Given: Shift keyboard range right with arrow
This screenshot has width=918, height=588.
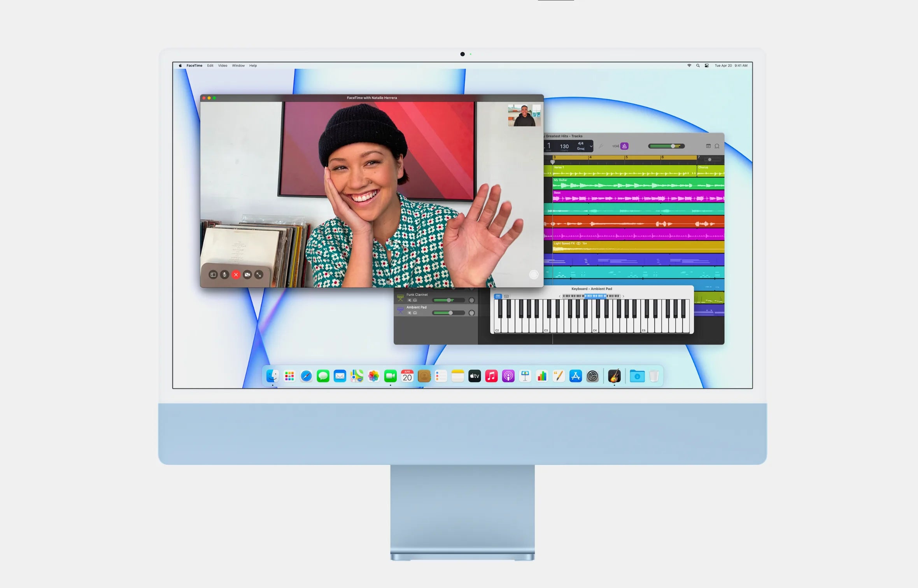Looking at the screenshot, I should 623,296.
